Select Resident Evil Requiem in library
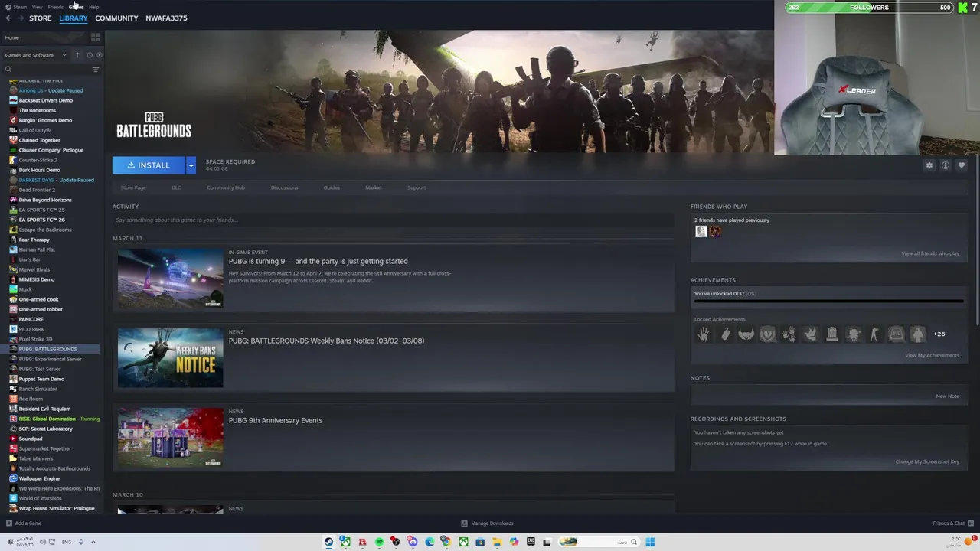The image size is (980, 551). pyautogui.click(x=44, y=409)
